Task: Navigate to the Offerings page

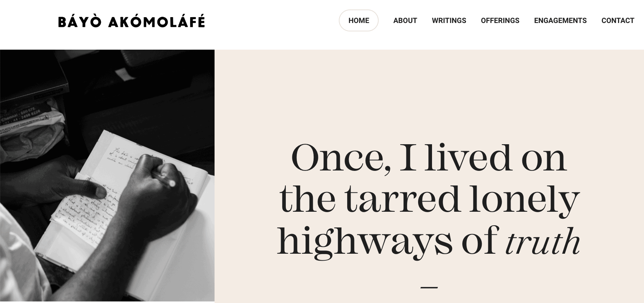Action: [x=500, y=20]
